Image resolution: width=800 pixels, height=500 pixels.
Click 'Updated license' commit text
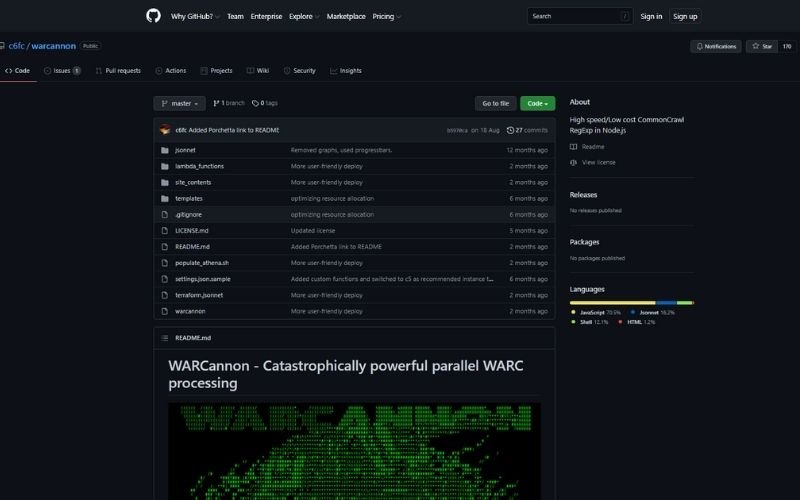[x=313, y=231]
